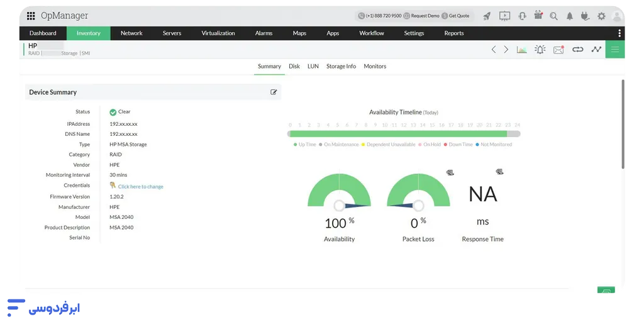Click the icon above Packet Loss gauge
The image size is (644, 324).
[x=450, y=173]
